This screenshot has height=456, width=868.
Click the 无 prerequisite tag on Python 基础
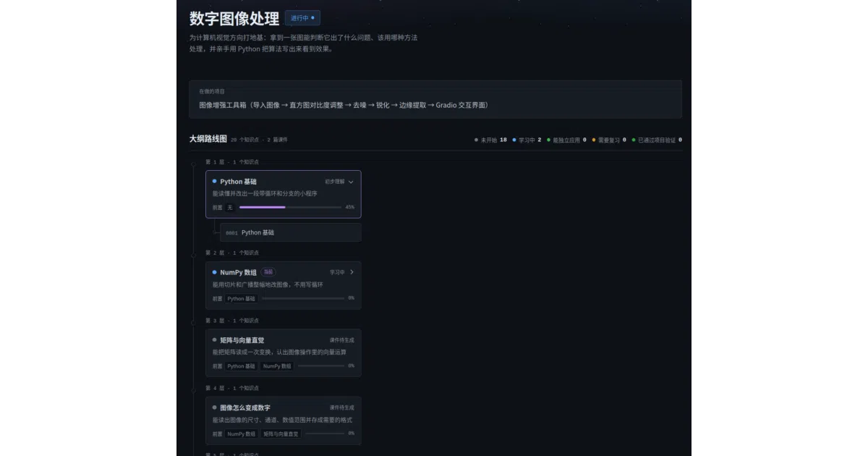click(x=230, y=207)
